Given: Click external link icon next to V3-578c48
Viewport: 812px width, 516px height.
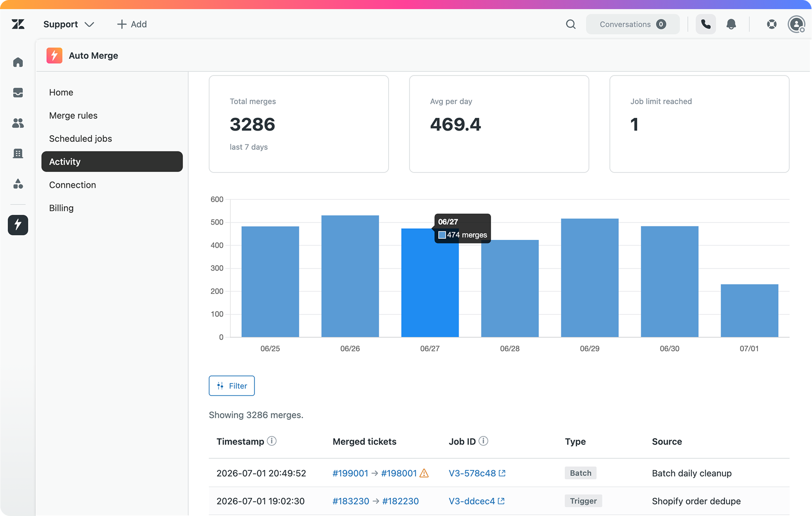Looking at the screenshot, I should tap(502, 473).
